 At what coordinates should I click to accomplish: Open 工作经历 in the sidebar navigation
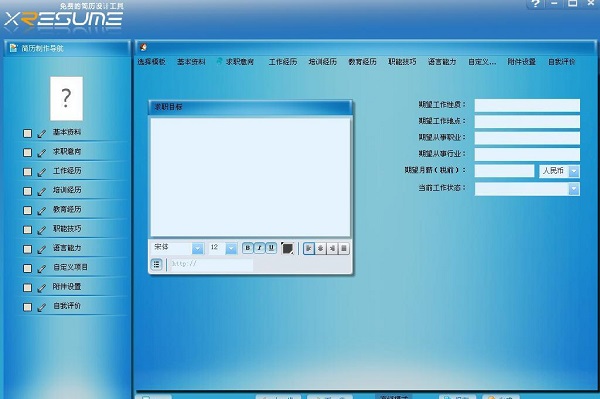pos(67,171)
